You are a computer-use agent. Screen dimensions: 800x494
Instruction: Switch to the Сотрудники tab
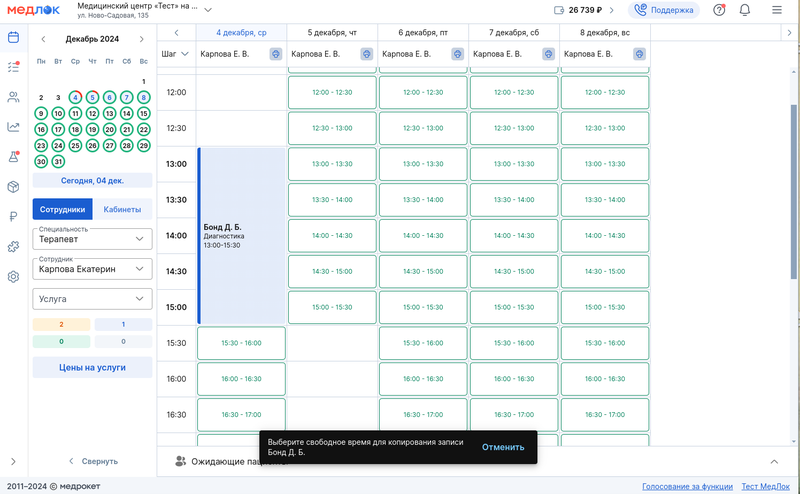coord(62,209)
